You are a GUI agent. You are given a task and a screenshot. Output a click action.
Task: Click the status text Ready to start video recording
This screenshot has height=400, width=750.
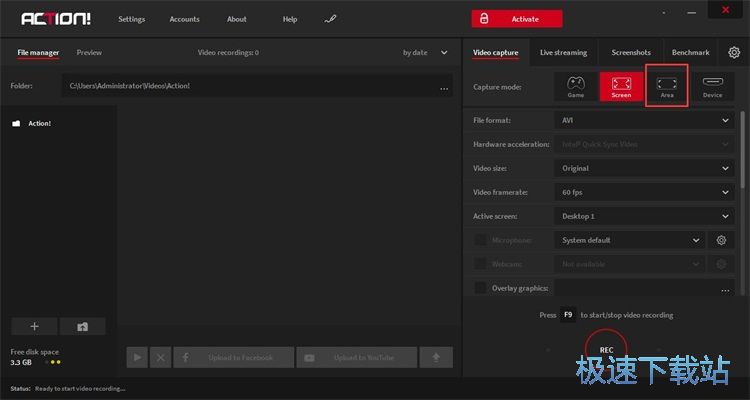80,389
